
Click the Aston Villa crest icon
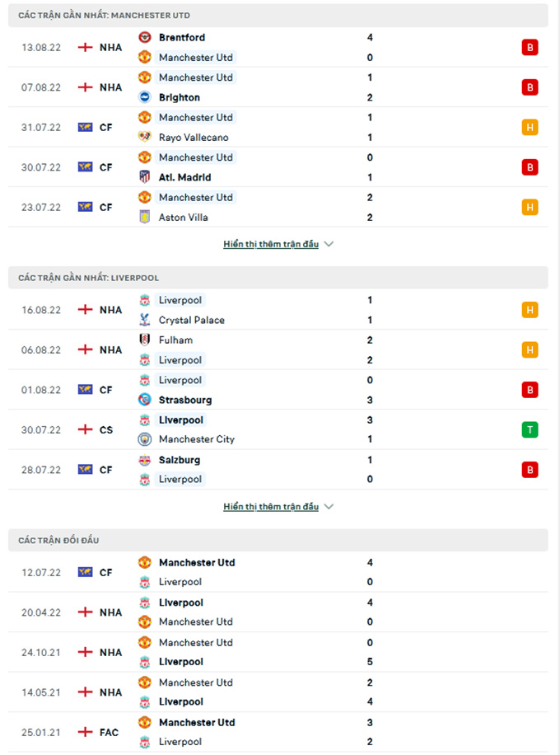pos(145,217)
